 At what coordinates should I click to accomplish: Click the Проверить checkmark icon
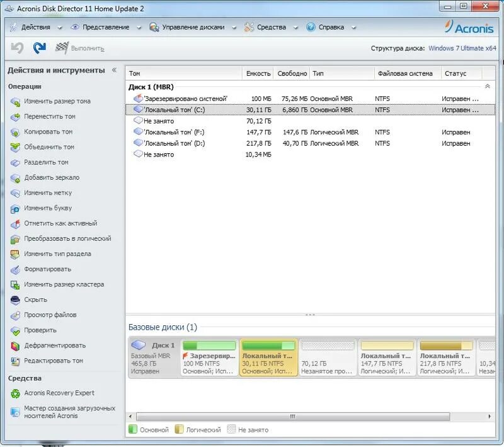pyautogui.click(x=15, y=330)
